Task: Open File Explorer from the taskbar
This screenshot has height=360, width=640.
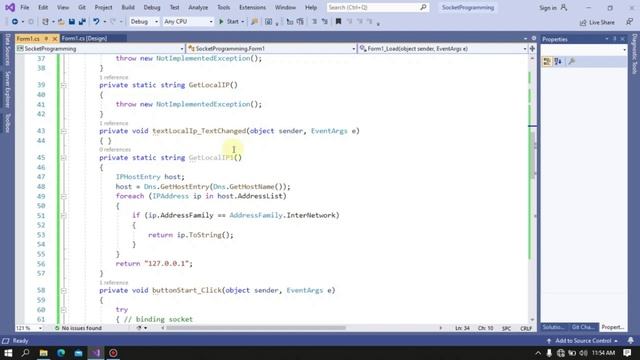Action: tap(43, 353)
